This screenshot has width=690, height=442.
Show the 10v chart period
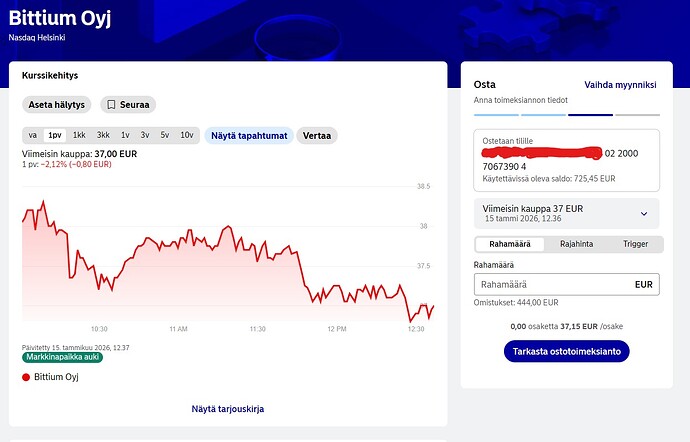[187, 135]
